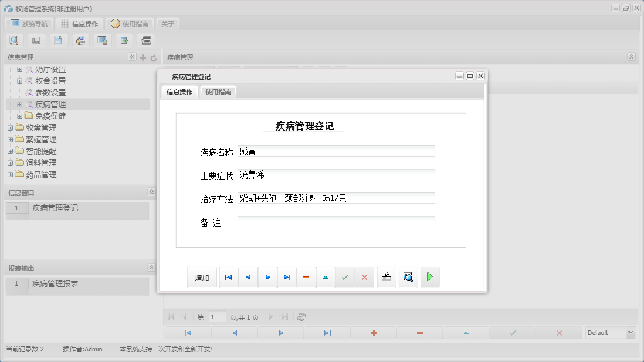The width and height of the screenshot is (644, 362).
Task: Open print preview in the registration dialog
Action: point(408,276)
